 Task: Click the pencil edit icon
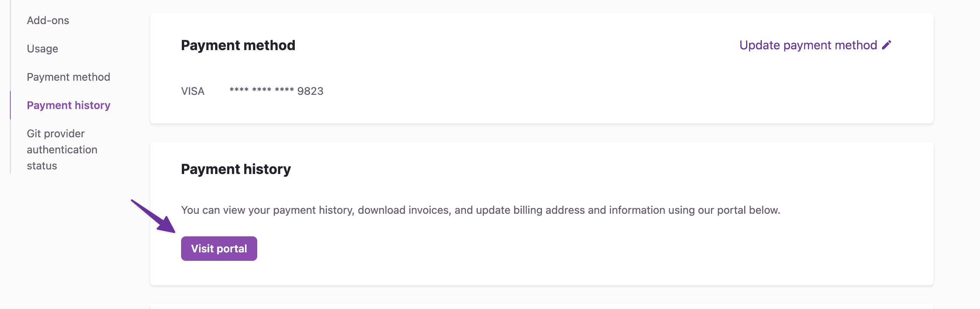(x=887, y=45)
